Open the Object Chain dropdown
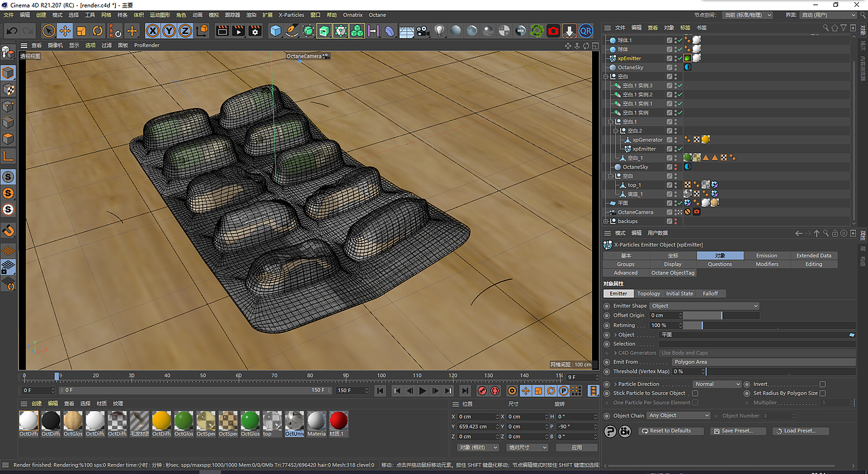Screen dimensions: 868x474 click(x=678, y=416)
